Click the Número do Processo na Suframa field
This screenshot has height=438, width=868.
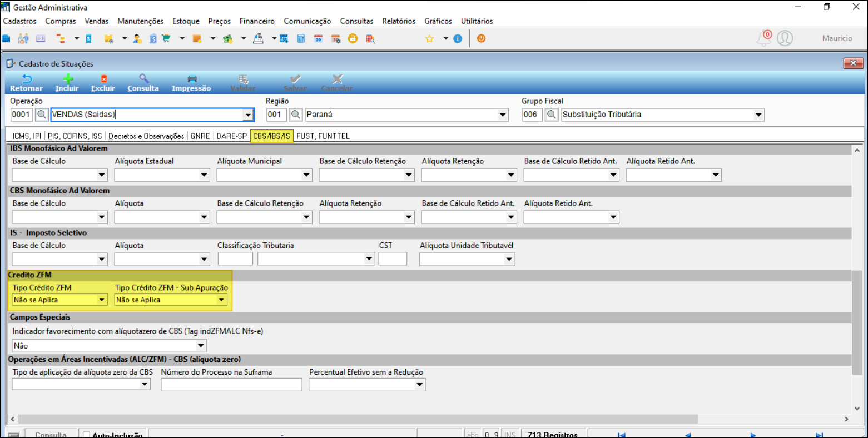tap(231, 385)
